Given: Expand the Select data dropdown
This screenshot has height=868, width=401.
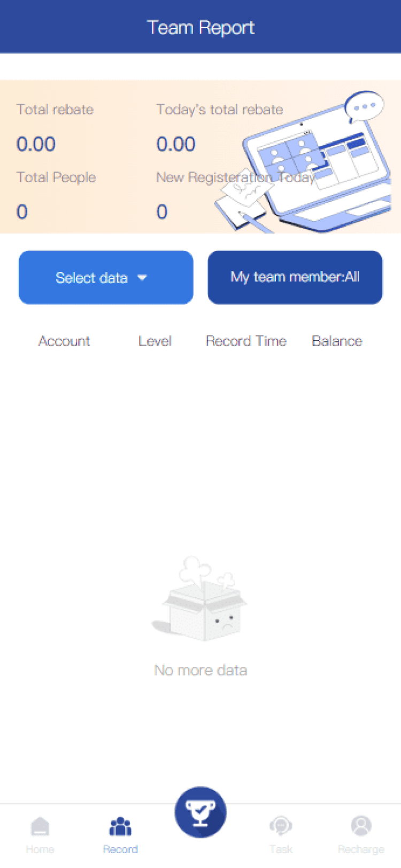Looking at the screenshot, I should 106,277.
